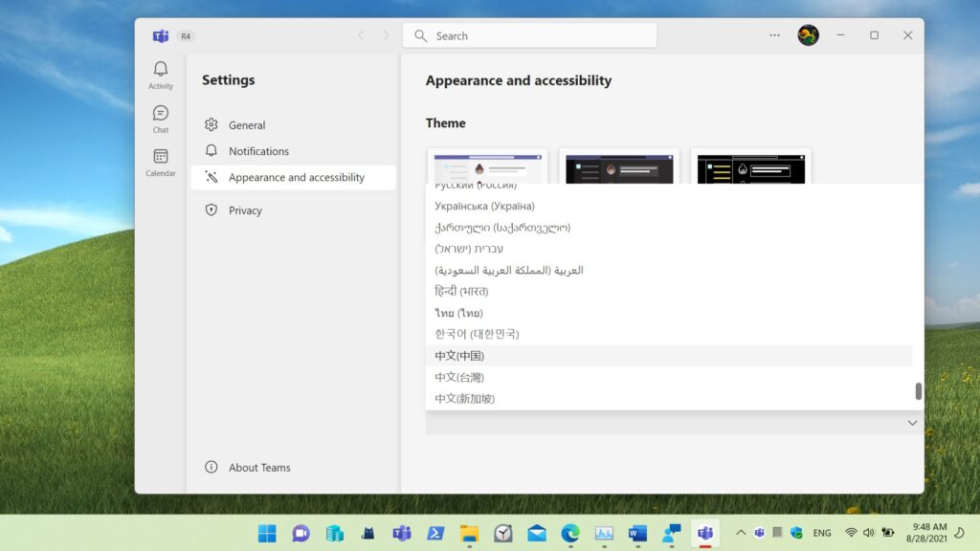This screenshot has height=551, width=980.
Task: Open the Calendar icon in sidebar
Action: 160,162
